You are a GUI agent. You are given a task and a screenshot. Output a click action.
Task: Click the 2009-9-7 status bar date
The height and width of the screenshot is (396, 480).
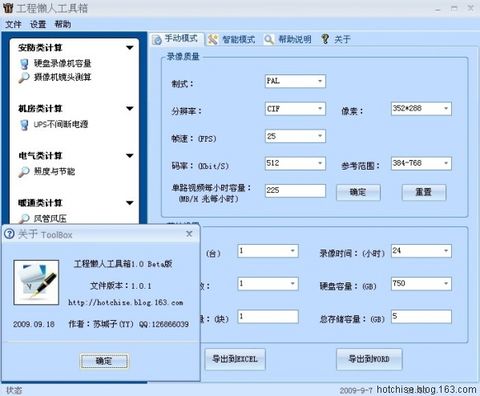click(356, 390)
